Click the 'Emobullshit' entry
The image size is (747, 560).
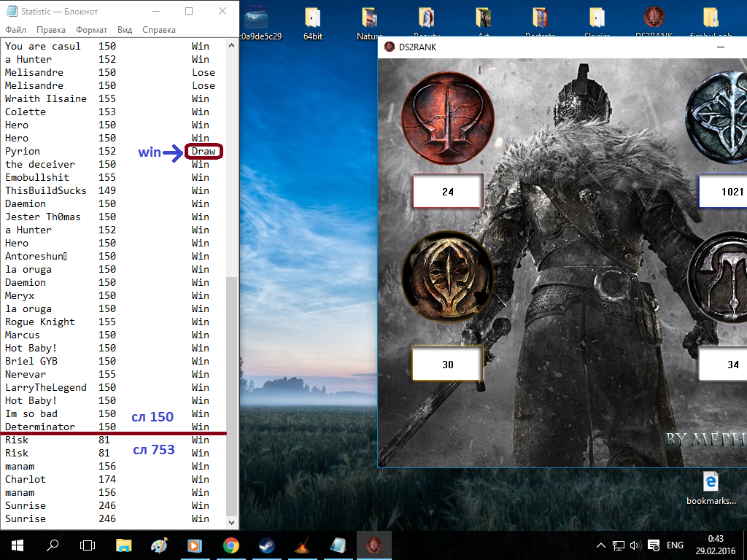(37, 178)
